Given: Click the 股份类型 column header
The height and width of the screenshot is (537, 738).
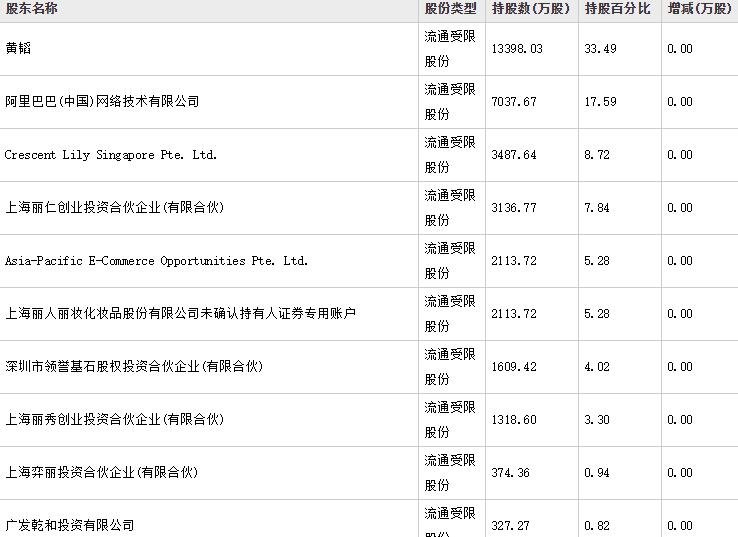Looking at the screenshot, I should point(450,8).
